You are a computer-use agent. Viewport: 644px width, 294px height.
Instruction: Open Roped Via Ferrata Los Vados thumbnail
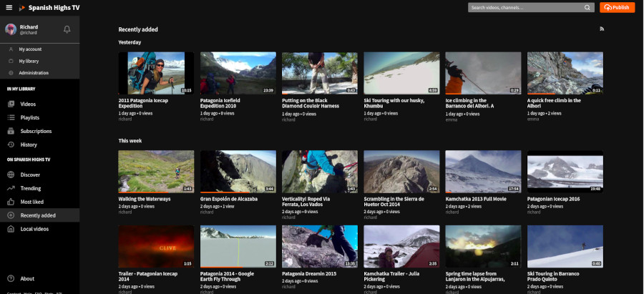(x=320, y=172)
